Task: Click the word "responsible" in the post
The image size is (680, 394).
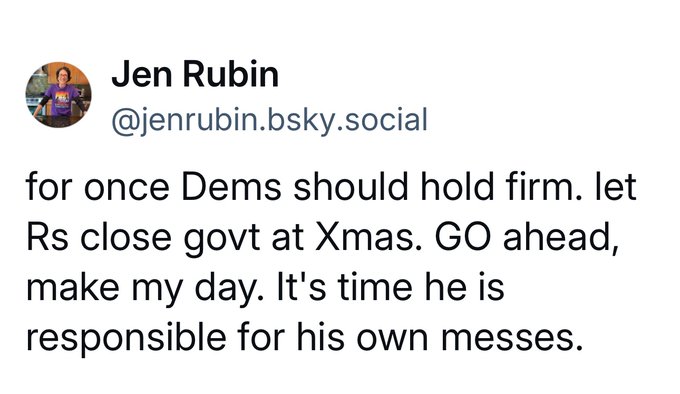Action: click(x=126, y=339)
